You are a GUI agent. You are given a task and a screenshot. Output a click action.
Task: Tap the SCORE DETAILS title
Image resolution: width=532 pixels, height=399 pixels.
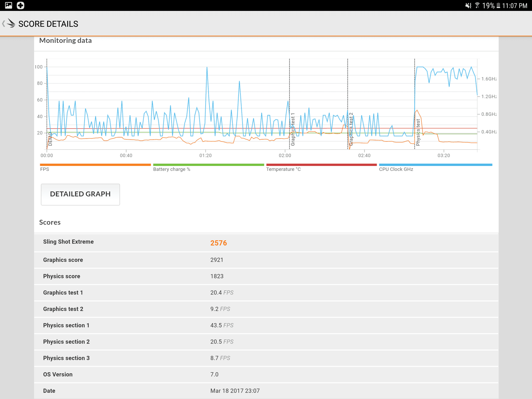pyautogui.click(x=48, y=24)
